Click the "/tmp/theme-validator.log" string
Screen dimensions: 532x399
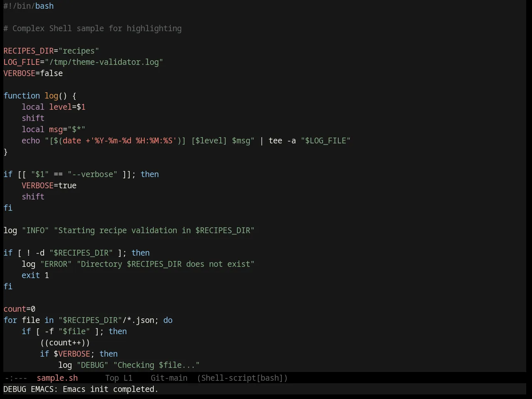pos(104,62)
